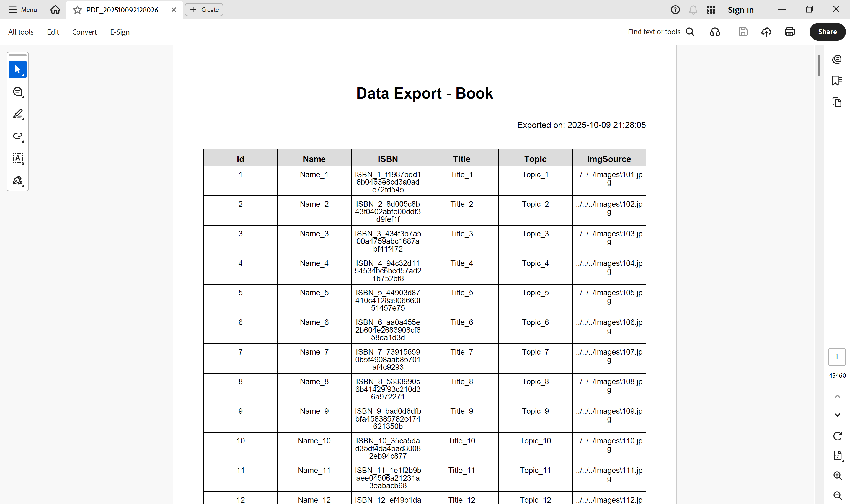Screen dimensions: 850x504
Task: Open the AI Assistant panel icon
Action: 837,60
